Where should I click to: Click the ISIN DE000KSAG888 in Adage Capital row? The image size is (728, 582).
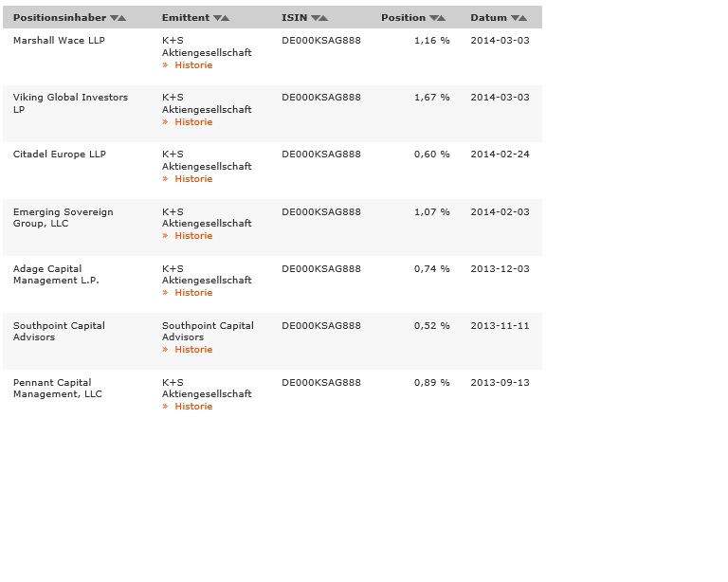point(321,268)
